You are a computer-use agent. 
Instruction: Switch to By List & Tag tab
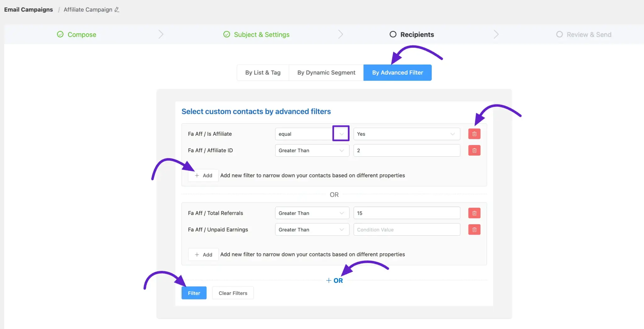click(x=263, y=73)
